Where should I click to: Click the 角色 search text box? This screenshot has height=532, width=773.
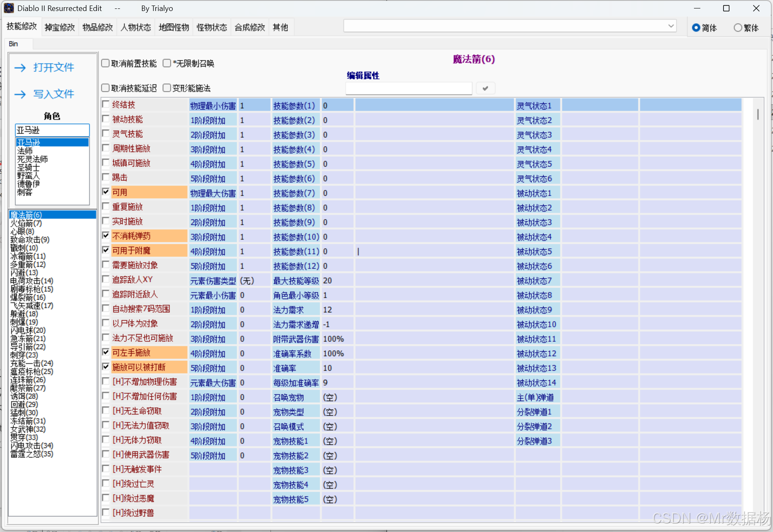[x=52, y=130]
